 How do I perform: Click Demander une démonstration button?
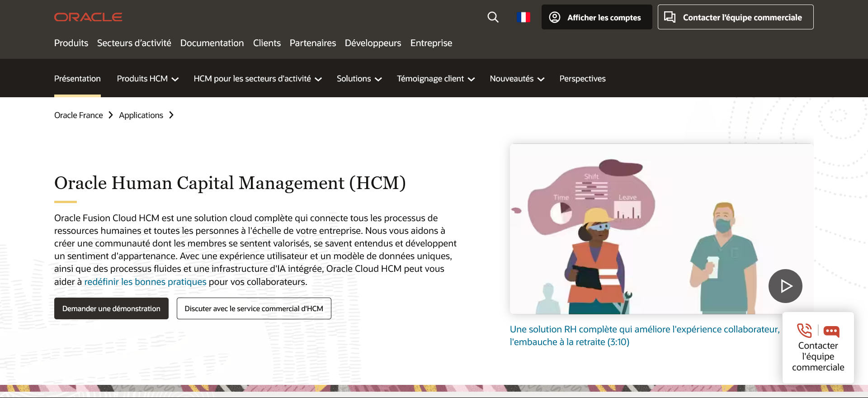pyautogui.click(x=111, y=308)
